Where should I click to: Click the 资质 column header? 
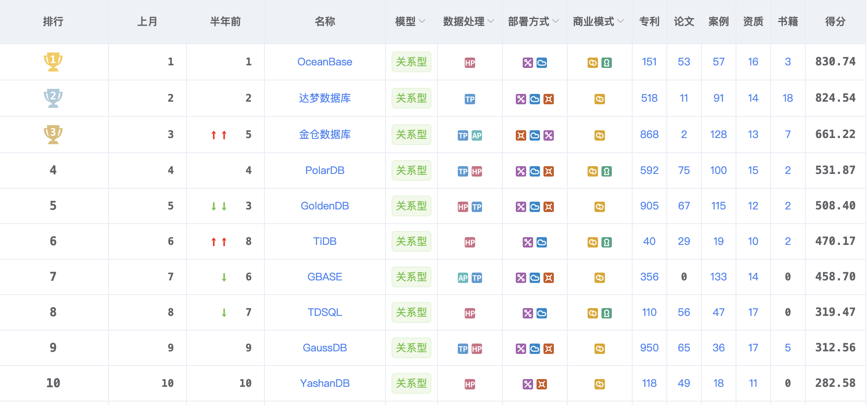coord(753,22)
